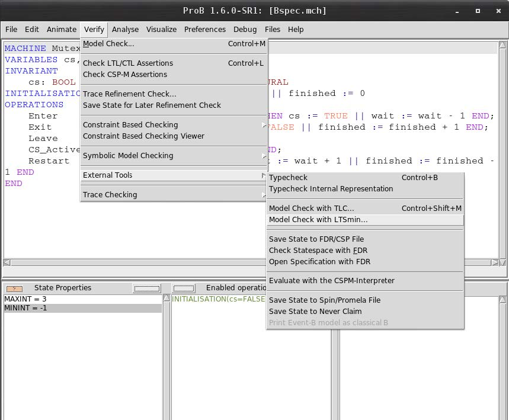Open the Preferences menu
Viewport: 509px width, 420px height.
204,29
